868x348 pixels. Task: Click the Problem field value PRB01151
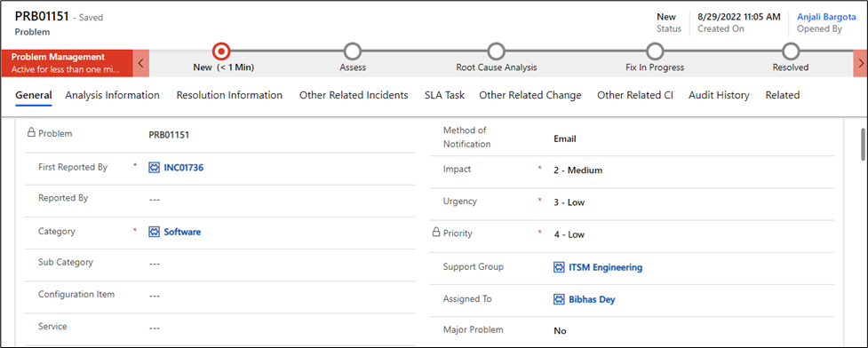(x=169, y=134)
